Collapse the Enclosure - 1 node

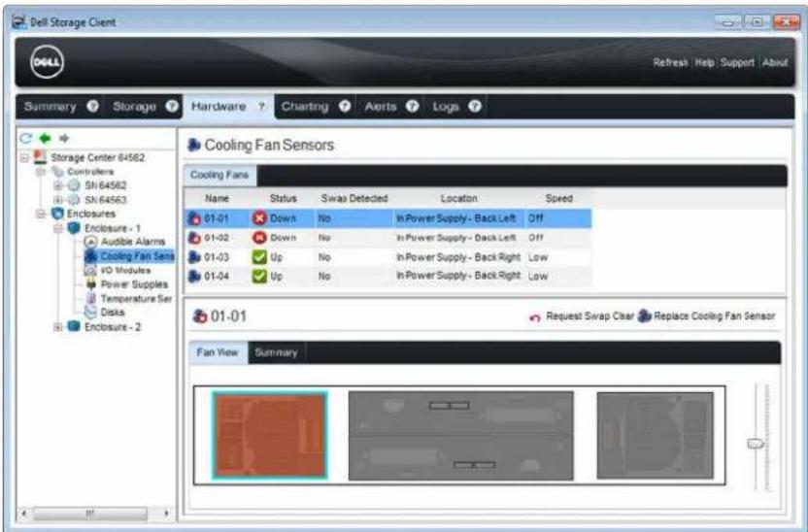coord(57,227)
